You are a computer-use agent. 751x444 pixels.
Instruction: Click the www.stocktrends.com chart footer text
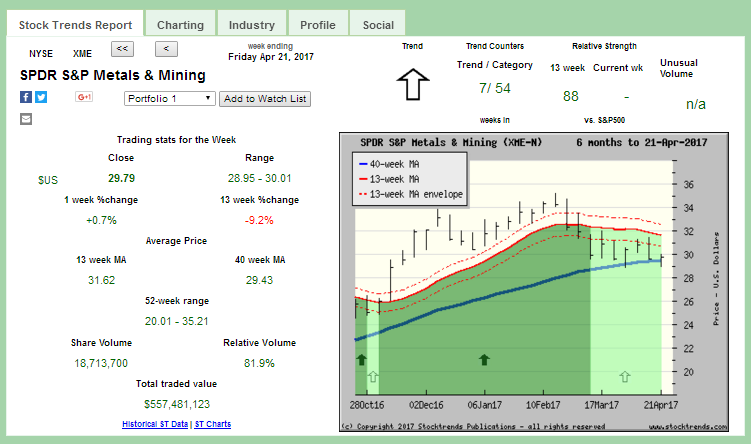click(x=688, y=426)
